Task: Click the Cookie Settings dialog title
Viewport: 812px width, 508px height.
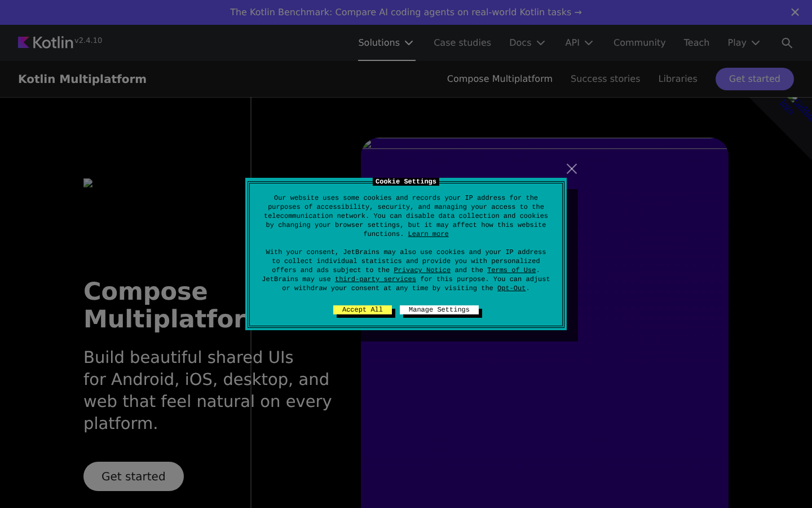Action: coord(406,182)
